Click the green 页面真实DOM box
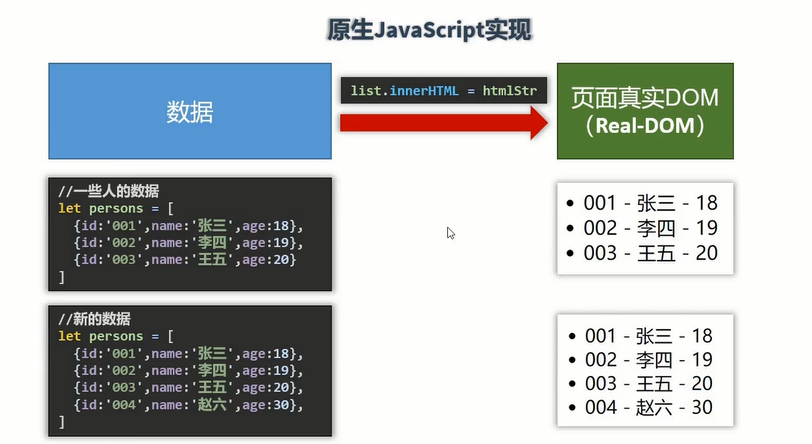Viewport: 812px width, 444px height. pos(645,111)
